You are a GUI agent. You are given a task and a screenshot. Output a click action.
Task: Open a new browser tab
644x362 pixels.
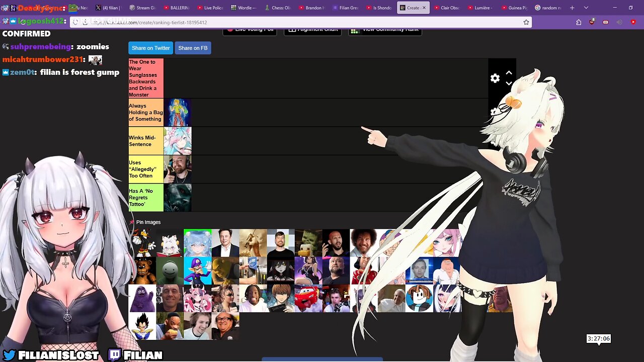(x=572, y=8)
